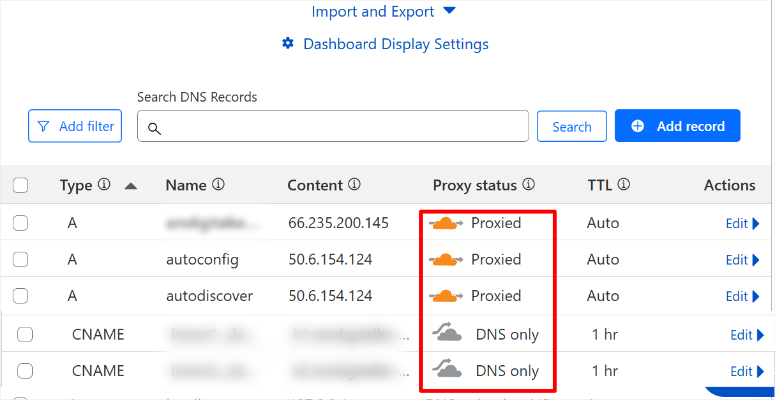The height and width of the screenshot is (400, 775).
Task: Check the box for the autodiscover record
Action: pos(20,296)
